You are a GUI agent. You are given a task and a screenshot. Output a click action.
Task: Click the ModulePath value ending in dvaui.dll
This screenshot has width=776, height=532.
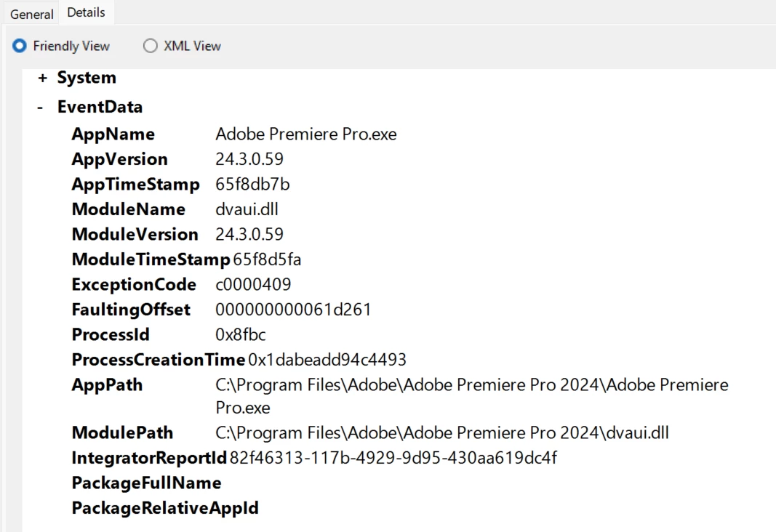click(442, 433)
